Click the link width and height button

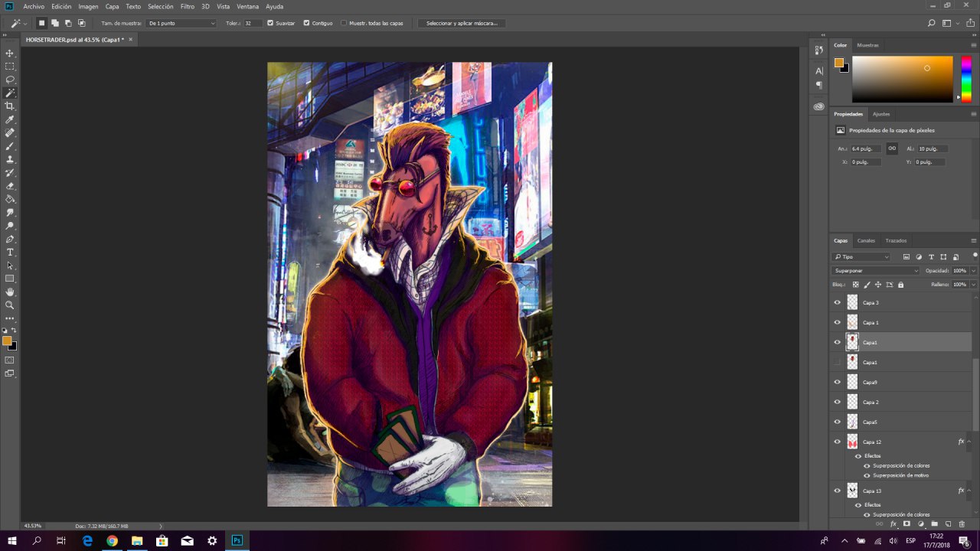click(x=892, y=148)
